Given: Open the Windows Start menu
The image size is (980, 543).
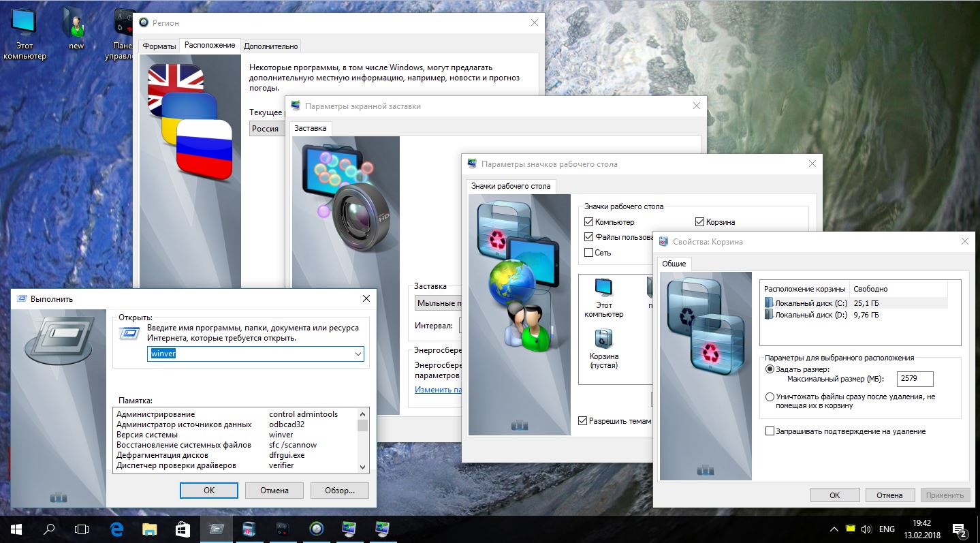Looking at the screenshot, I should coord(16,529).
